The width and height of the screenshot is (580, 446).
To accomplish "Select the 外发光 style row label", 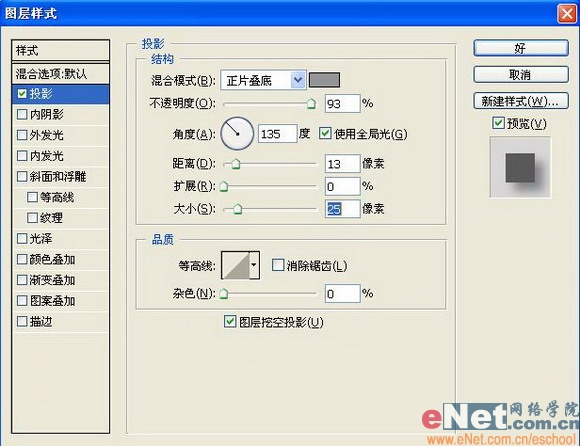I will [47, 135].
